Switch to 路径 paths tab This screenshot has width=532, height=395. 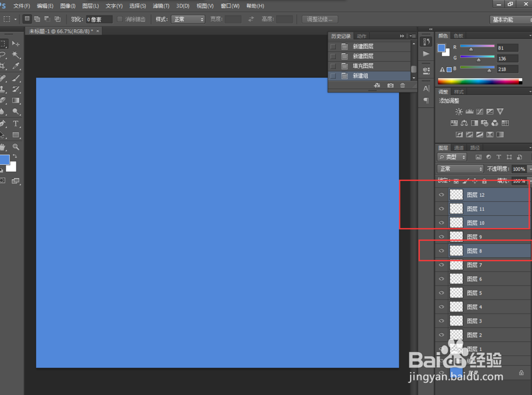tap(475, 148)
